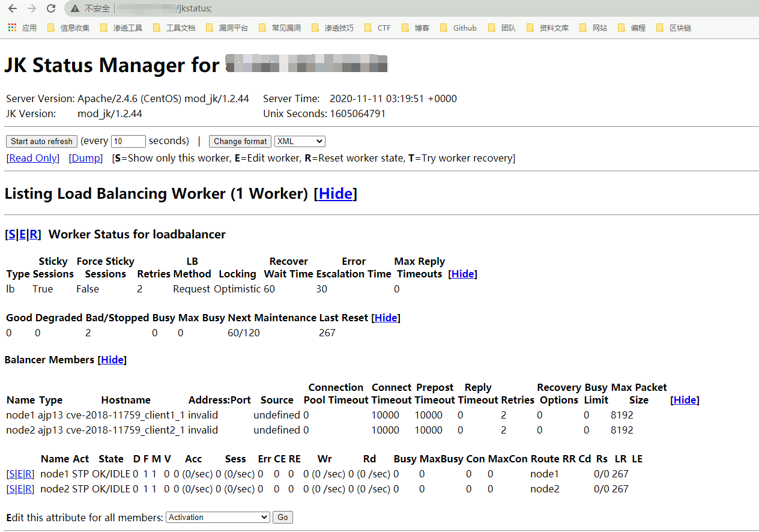The width and height of the screenshot is (759, 532).
Task: Open the Chrome apps grid icon
Action: [12, 28]
